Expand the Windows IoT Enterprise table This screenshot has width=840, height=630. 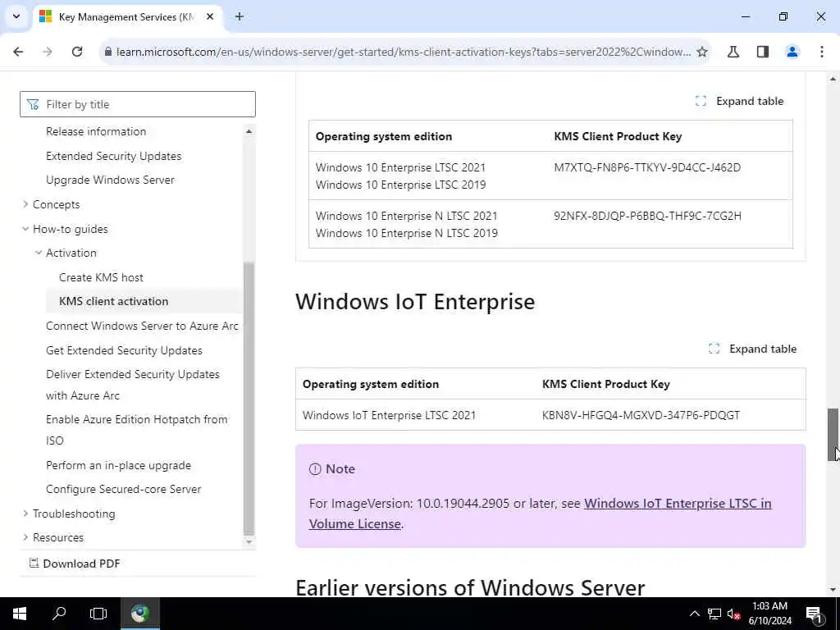pyautogui.click(x=752, y=349)
